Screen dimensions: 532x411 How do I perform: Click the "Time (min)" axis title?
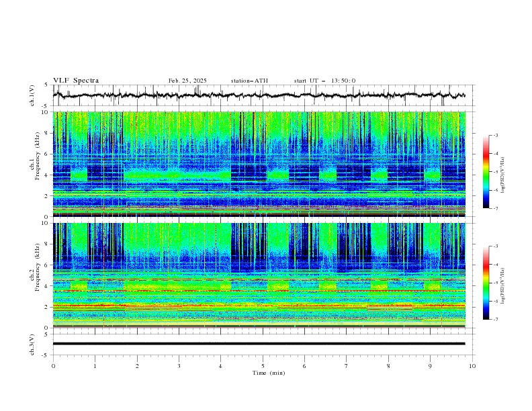pyautogui.click(x=269, y=373)
